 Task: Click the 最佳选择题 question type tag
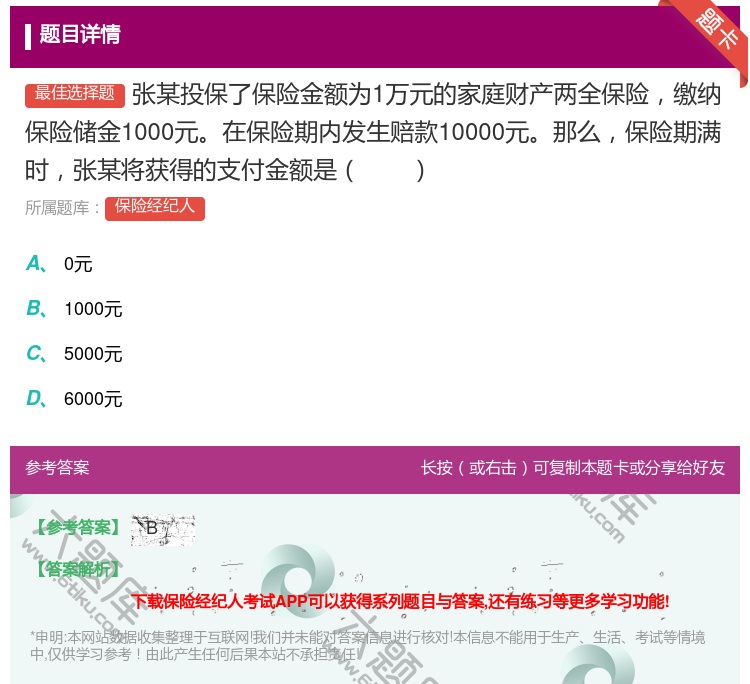pos(75,95)
